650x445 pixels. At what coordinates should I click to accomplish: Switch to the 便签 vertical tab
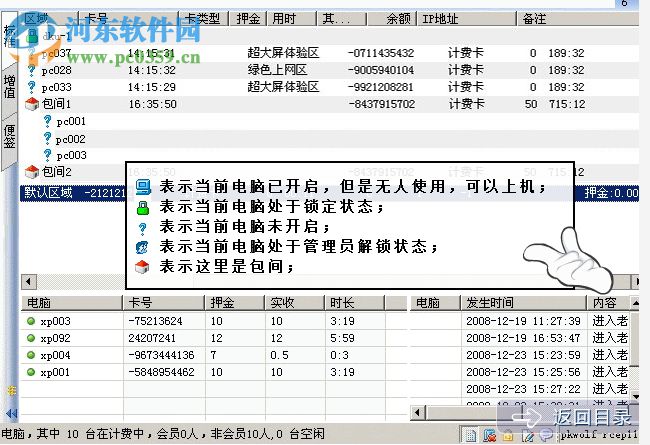tap(10, 137)
